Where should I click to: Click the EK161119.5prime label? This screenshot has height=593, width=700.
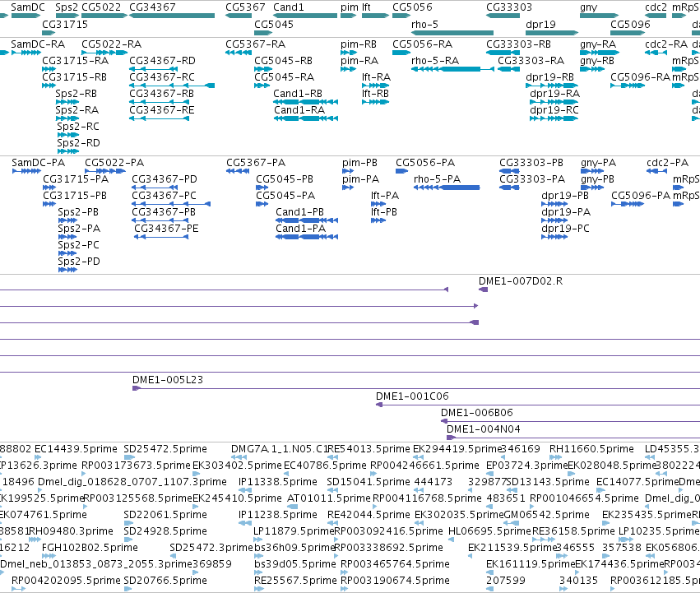pyautogui.click(x=530, y=564)
